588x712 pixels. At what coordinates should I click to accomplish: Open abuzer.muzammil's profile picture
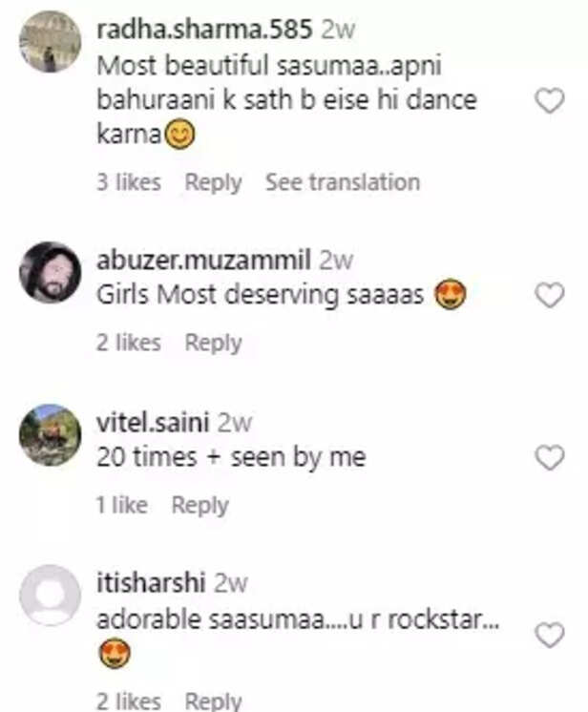pos(50,272)
